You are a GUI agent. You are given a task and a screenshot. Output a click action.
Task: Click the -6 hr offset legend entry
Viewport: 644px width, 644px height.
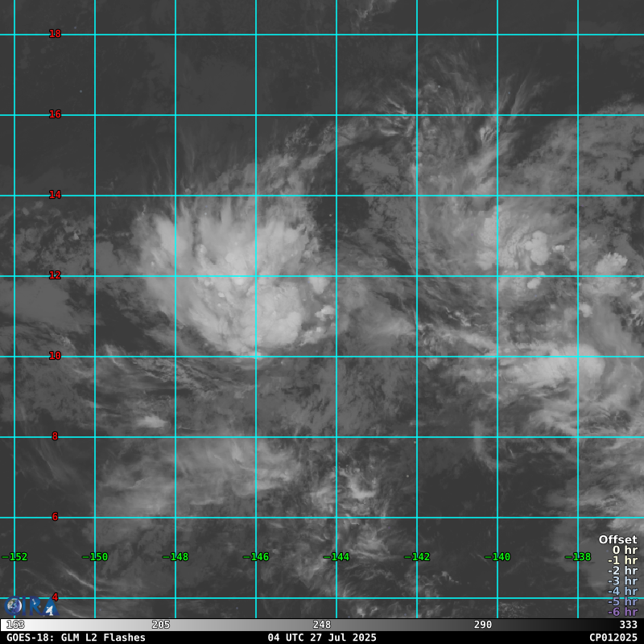[x=622, y=612]
